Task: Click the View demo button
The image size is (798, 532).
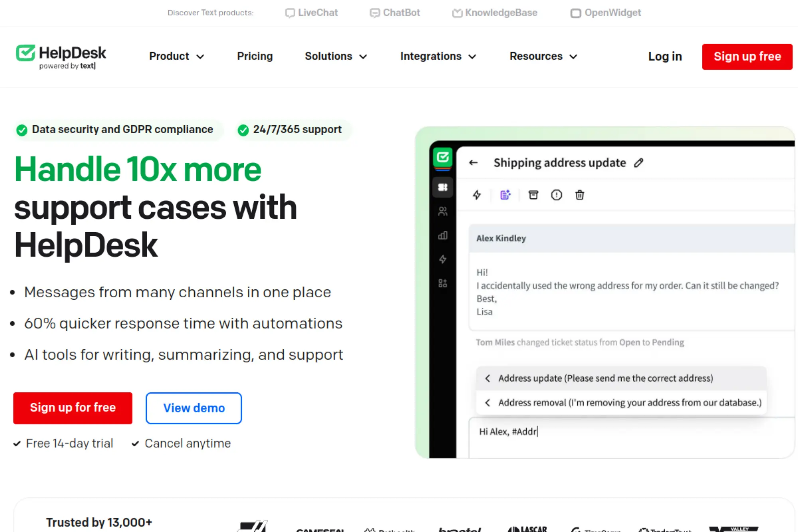Action: (194, 407)
